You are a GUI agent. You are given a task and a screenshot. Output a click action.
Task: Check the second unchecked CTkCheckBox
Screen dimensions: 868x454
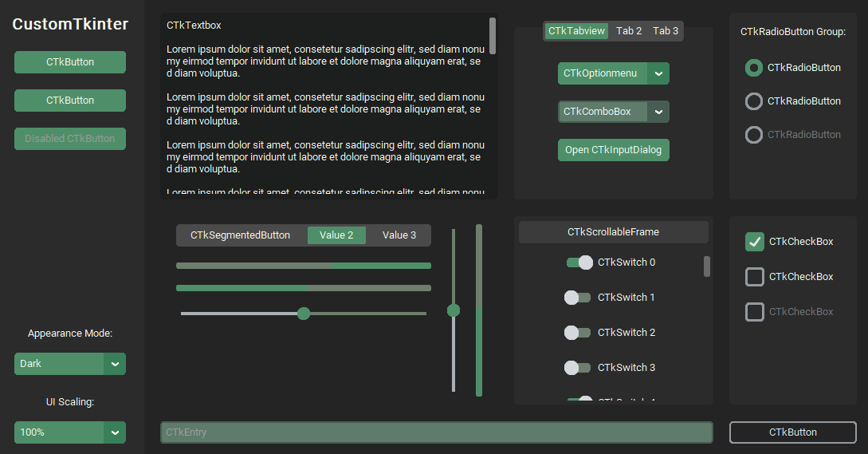pyautogui.click(x=754, y=277)
